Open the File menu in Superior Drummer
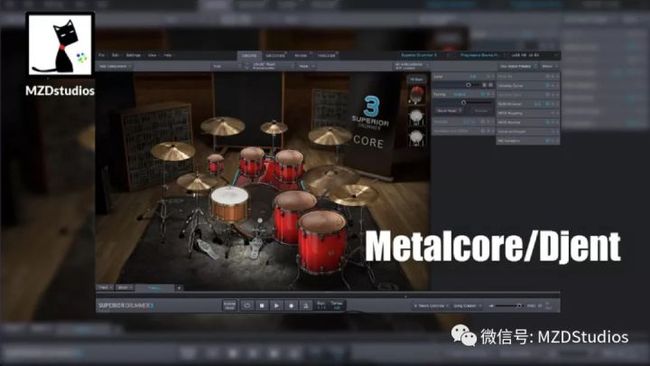650x366 pixels. pyautogui.click(x=102, y=55)
